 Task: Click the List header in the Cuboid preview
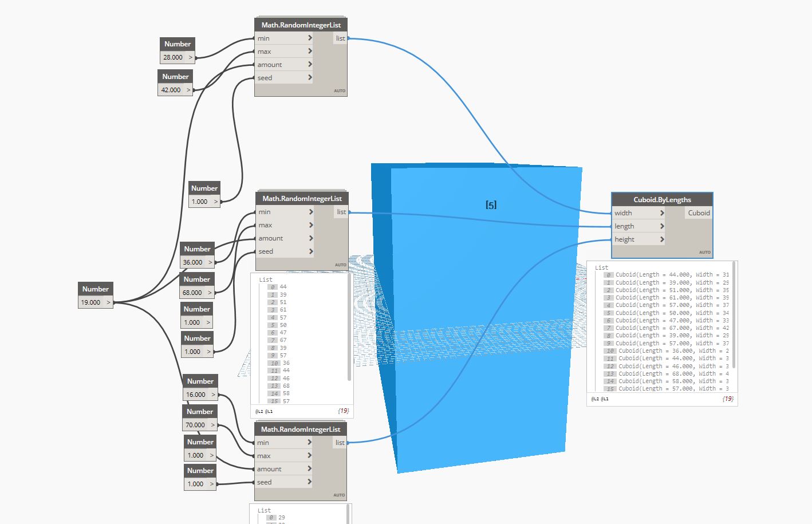(x=601, y=267)
